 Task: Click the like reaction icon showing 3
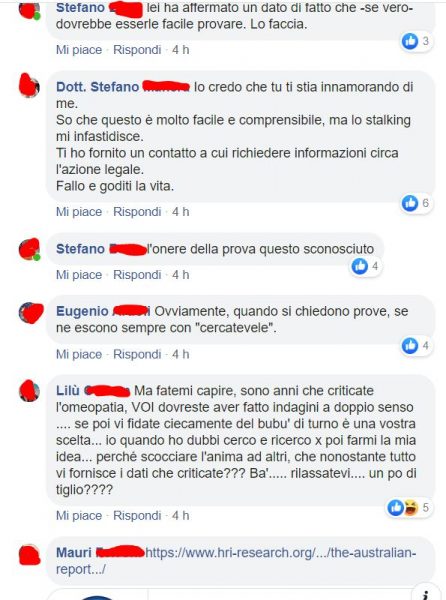[x=410, y=41]
